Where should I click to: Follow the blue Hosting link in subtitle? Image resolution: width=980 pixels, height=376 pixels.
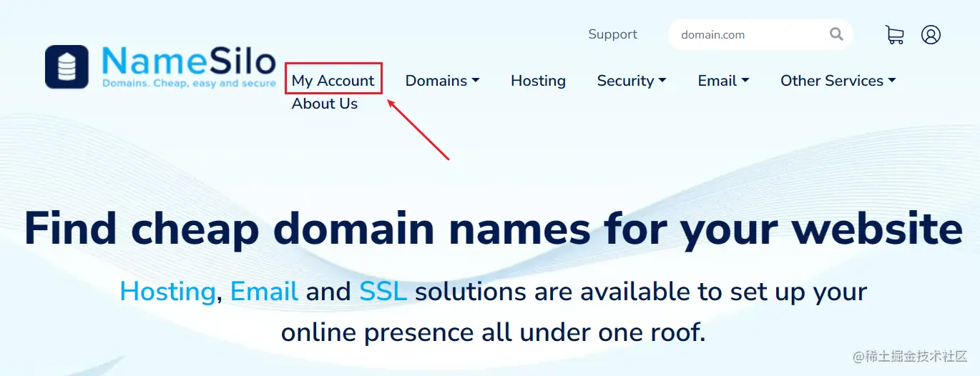(x=167, y=292)
